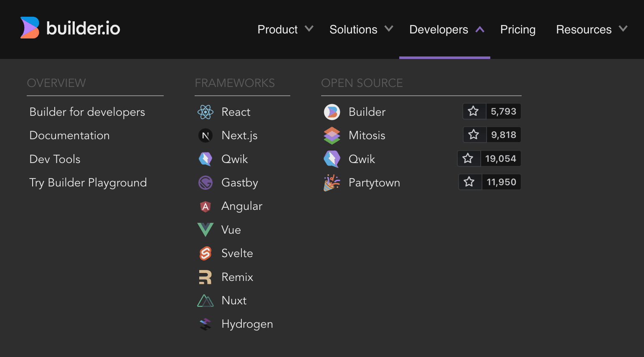
Task: Star the Builder repository
Action: coord(474,111)
